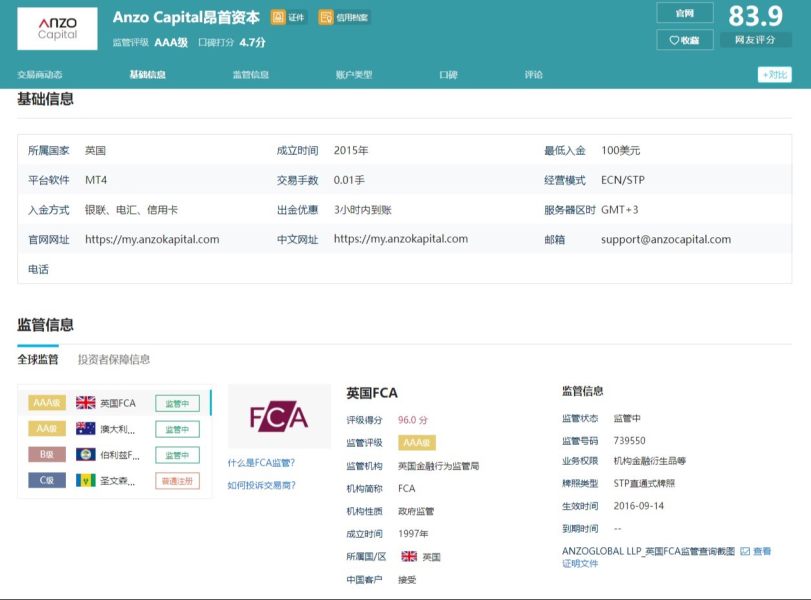The width and height of the screenshot is (811, 600).
Task: Click the 官网 official site button
Action: coord(685,13)
